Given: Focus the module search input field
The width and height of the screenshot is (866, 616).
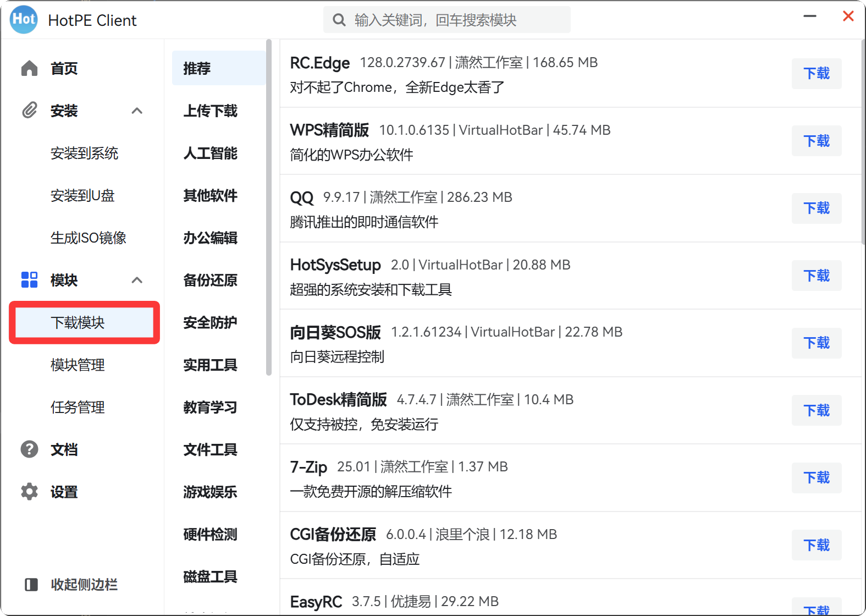Looking at the screenshot, I should coord(456,20).
